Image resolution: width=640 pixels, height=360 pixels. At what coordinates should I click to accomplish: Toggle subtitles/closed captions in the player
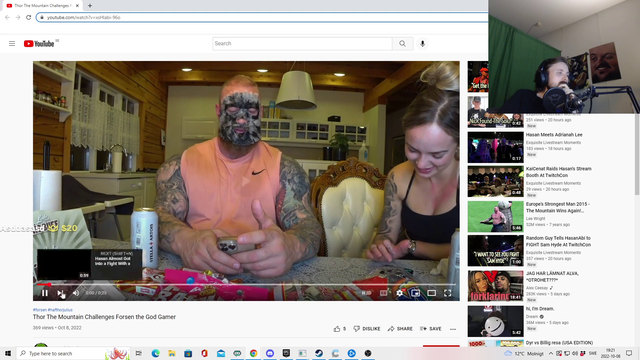[384, 293]
